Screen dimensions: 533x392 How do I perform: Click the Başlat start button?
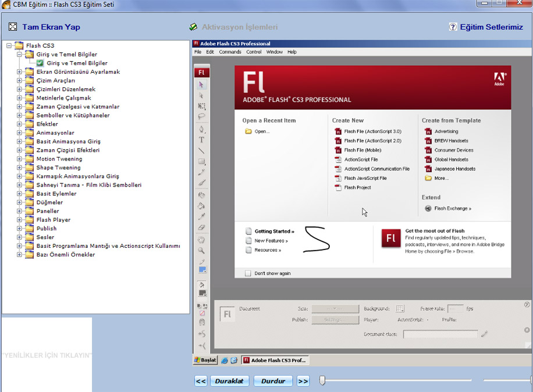pyautogui.click(x=205, y=360)
